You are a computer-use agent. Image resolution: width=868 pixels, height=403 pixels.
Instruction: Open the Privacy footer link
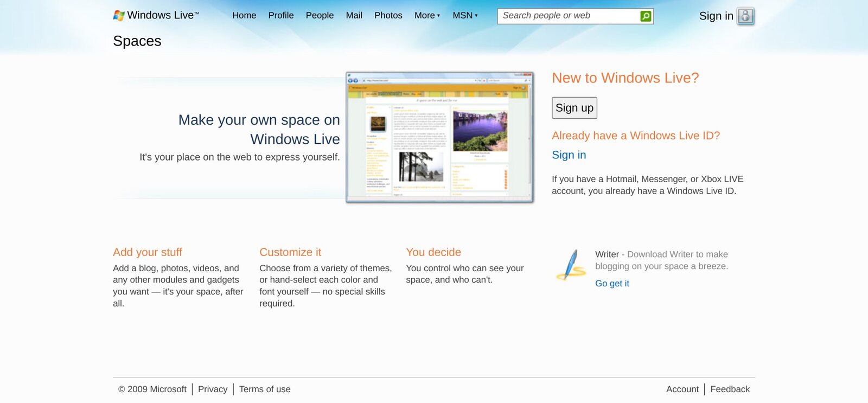pos(213,389)
